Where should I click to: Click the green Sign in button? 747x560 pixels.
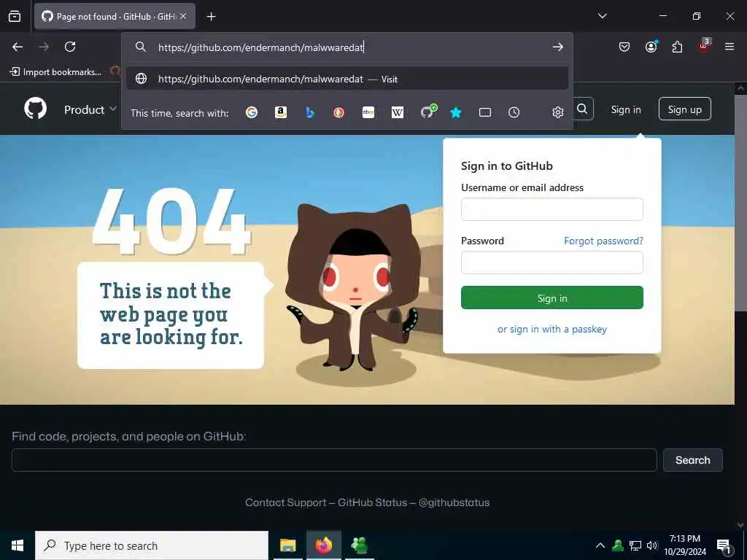[x=552, y=297]
